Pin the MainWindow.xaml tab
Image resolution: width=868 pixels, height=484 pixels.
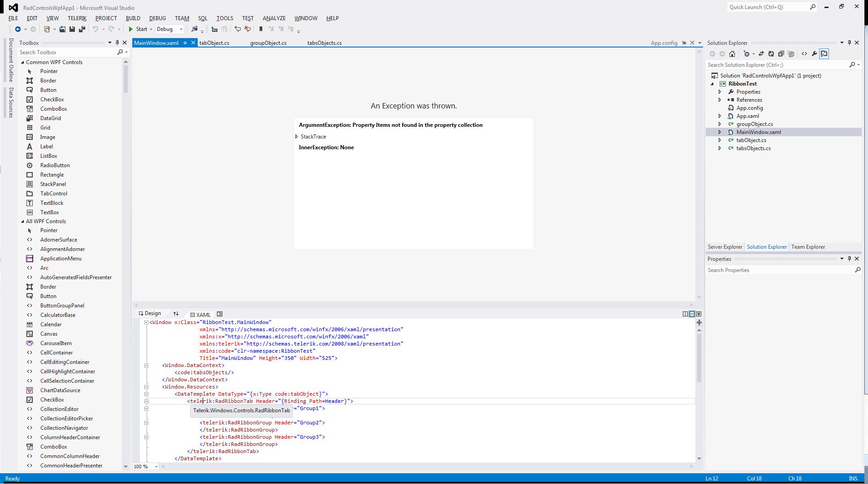point(185,43)
